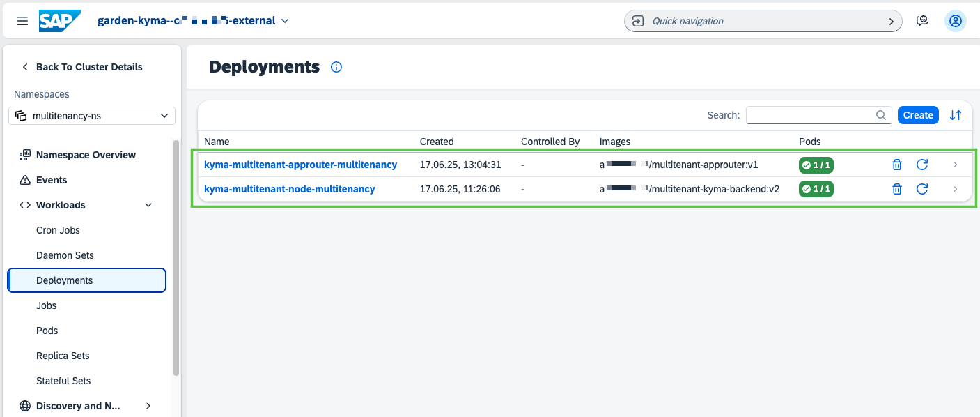Open details chevron for node-multitenancy row
This screenshot has width=980, height=417.
[x=955, y=189]
